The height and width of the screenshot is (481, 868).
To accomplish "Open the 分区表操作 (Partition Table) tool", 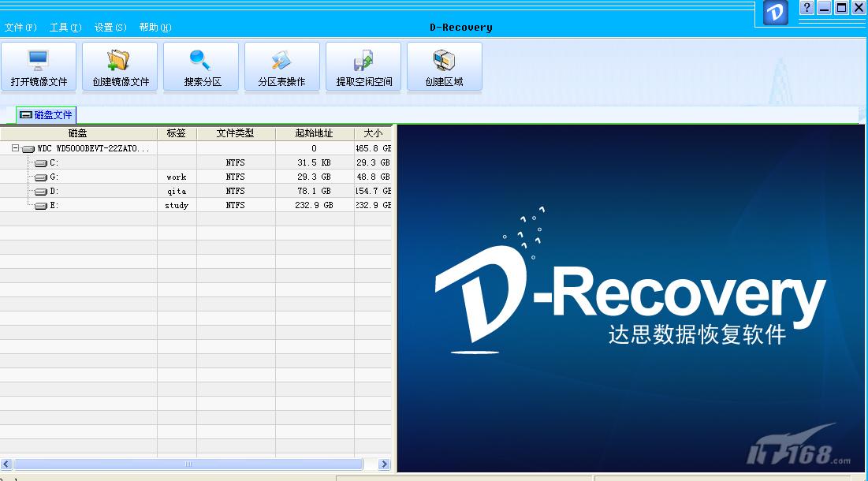I will click(x=281, y=66).
